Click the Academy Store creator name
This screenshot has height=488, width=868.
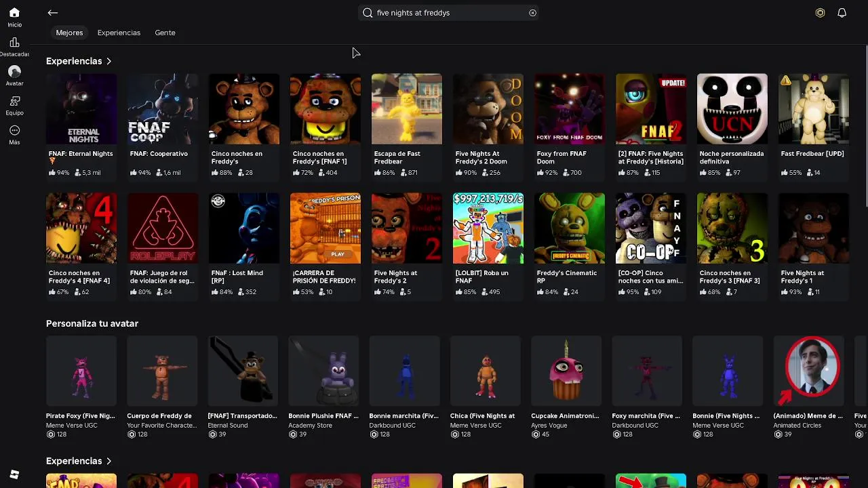[x=310, y=426]
